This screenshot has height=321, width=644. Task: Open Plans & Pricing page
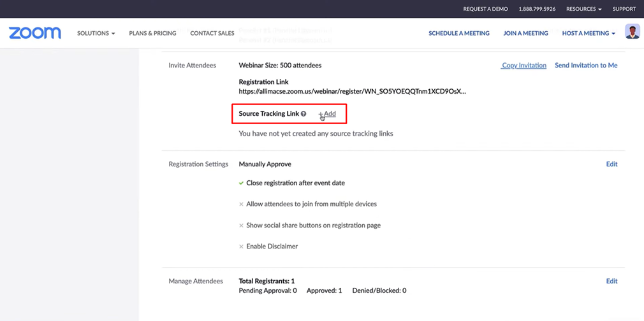coord(152,33)
